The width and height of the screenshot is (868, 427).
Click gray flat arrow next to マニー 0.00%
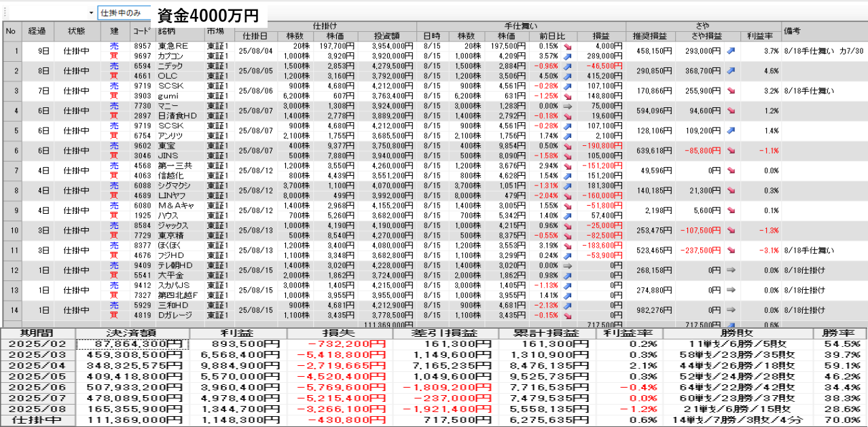(567, 106)
